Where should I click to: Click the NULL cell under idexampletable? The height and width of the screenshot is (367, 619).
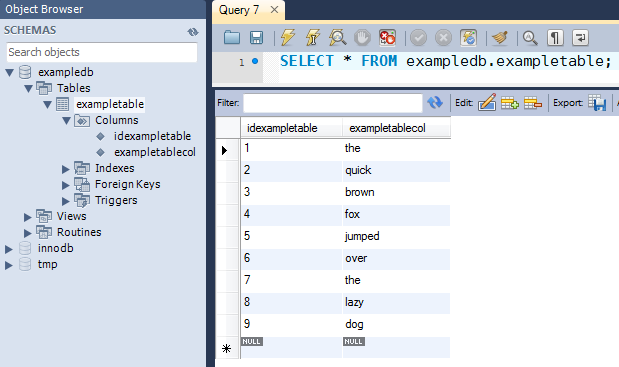291,347
